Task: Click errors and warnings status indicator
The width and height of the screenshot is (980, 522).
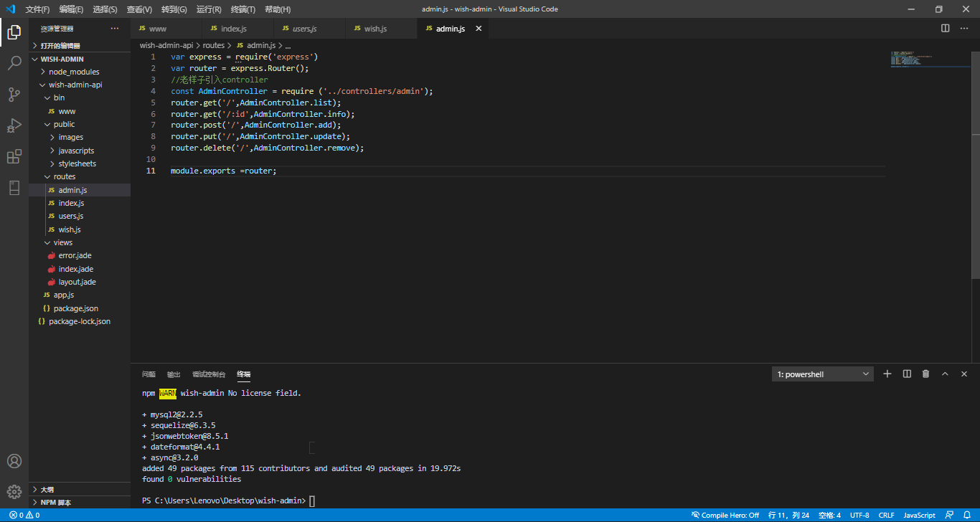Action: [x=24, y=515]
